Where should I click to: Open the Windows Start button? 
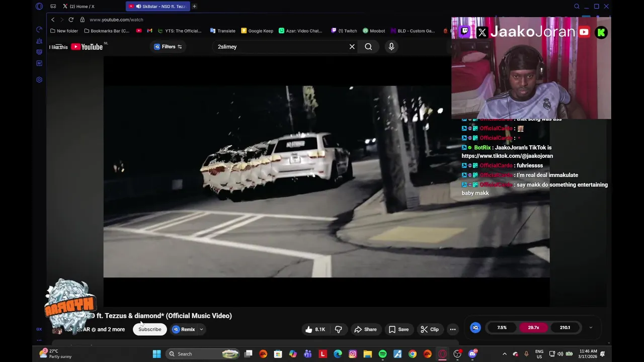click(x=156, y=354)
